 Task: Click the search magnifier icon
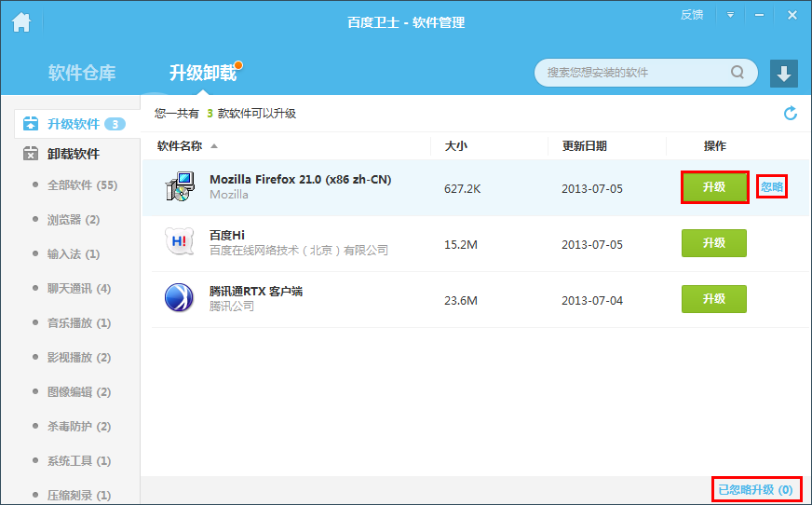(x=738, y=72)
